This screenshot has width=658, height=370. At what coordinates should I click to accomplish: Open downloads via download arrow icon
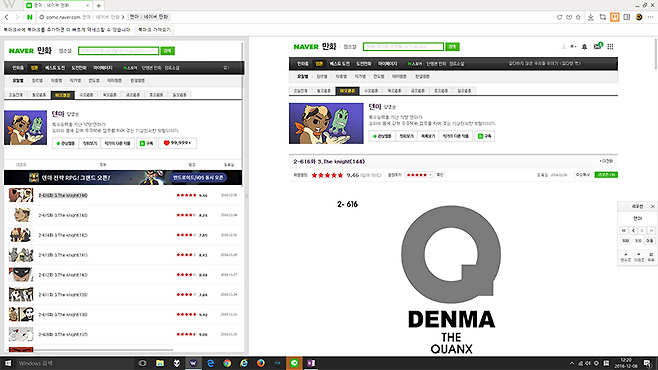pos(590,17)
